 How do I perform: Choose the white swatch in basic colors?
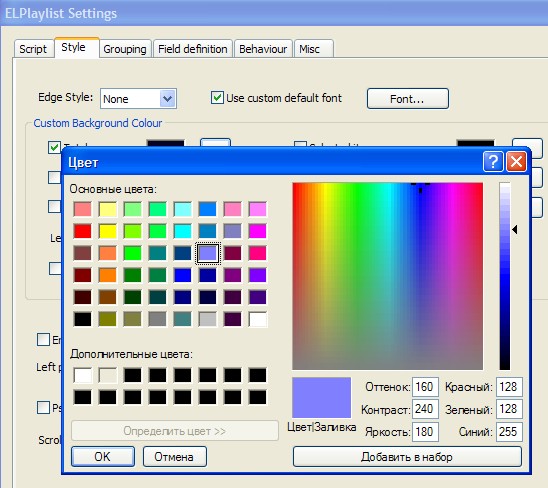[x=258, y=319]
